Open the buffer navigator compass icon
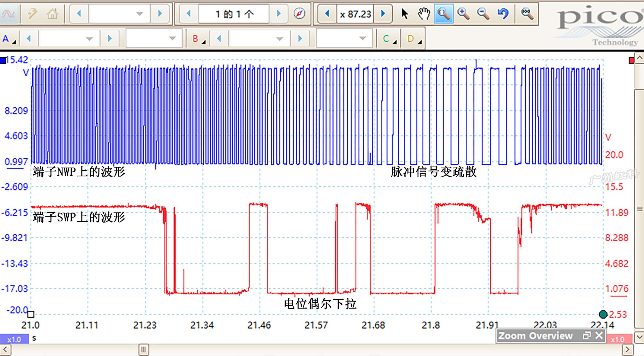This screenshot has width=644, height=356. 299,14
